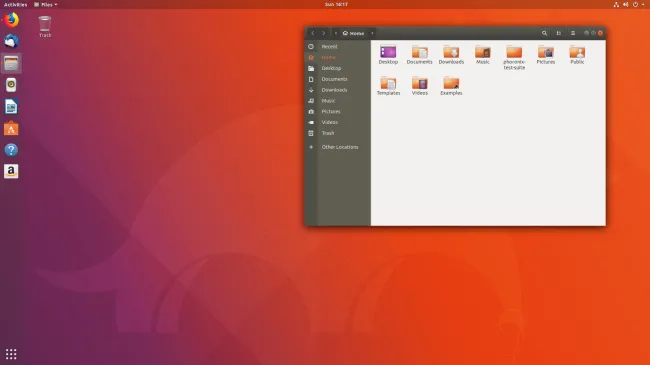This screenshot has width=650, height=365.
Task: Click the Files icon in dock
Action: coord(11,63)
